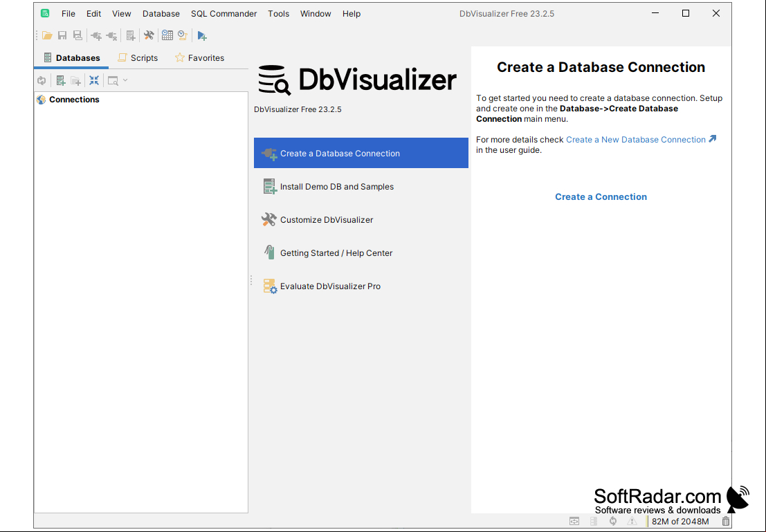Click the 82M of 2048M memory indicator
The height and width of the screenshot is (532, 766).
(x=680, y=522)
